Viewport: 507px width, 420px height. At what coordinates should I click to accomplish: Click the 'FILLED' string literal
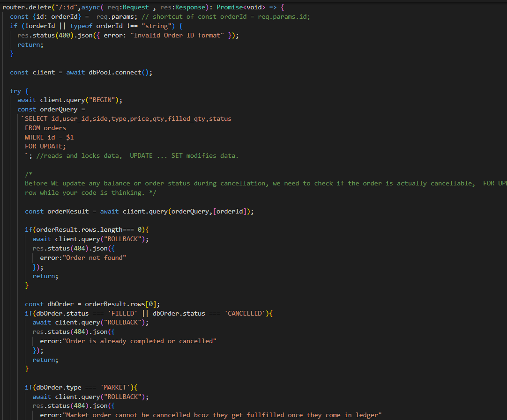[x=123, y=313]
